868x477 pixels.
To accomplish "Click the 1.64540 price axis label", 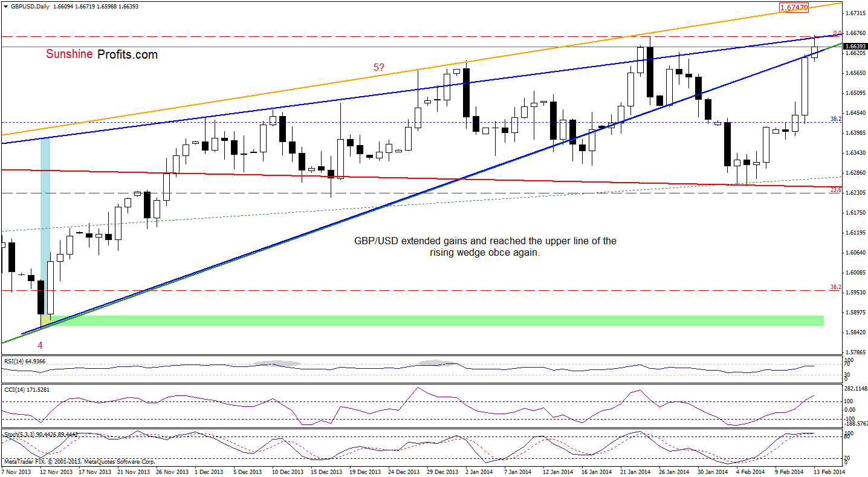I will pyautogui.click(x=855, y=113).
